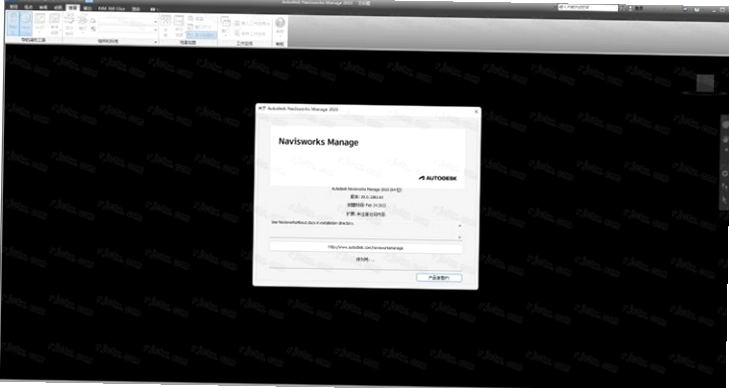Click the Product License button in dialog
This screenshot has height=388, width=729.
(x=439, y=278)
